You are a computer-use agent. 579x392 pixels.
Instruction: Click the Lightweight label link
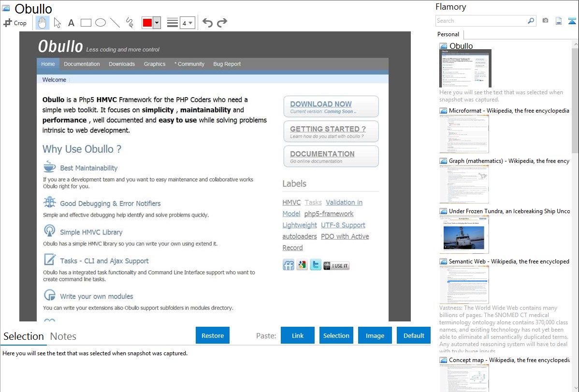point(300,225)
